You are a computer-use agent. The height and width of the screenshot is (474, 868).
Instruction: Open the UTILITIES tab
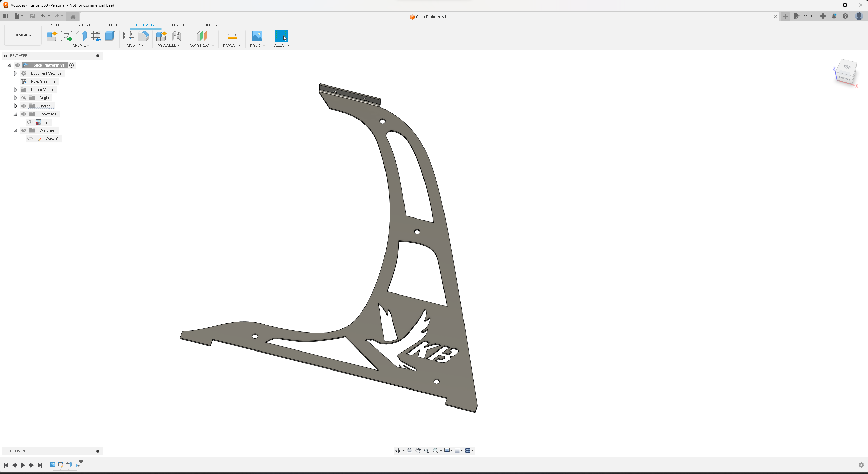click(209, 25)
